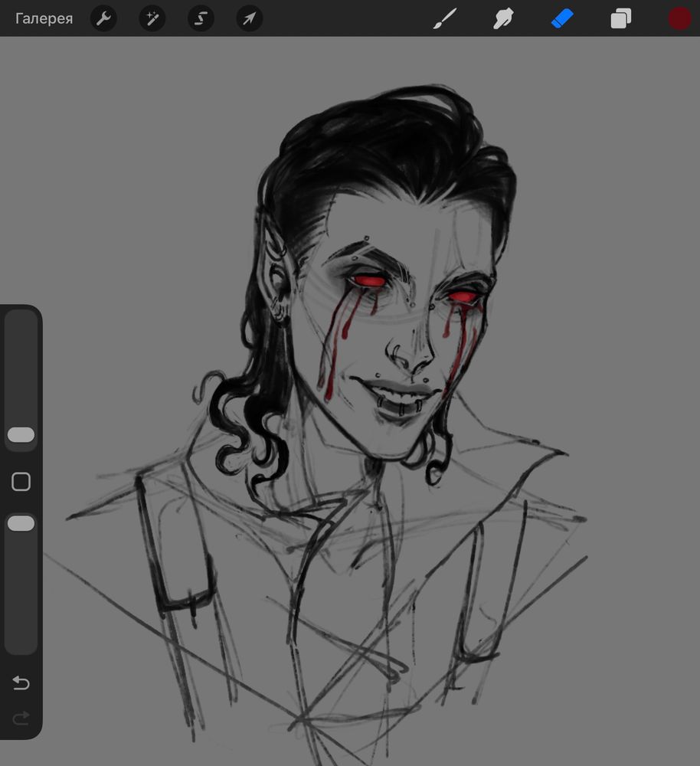Tap the square modify button in sidebar
Screen dimensions: 700x766
[x=21, y=482]
